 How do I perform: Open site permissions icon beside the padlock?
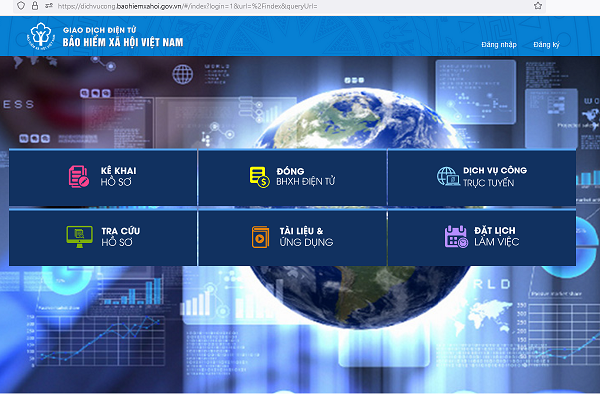[x=49, y=6]
